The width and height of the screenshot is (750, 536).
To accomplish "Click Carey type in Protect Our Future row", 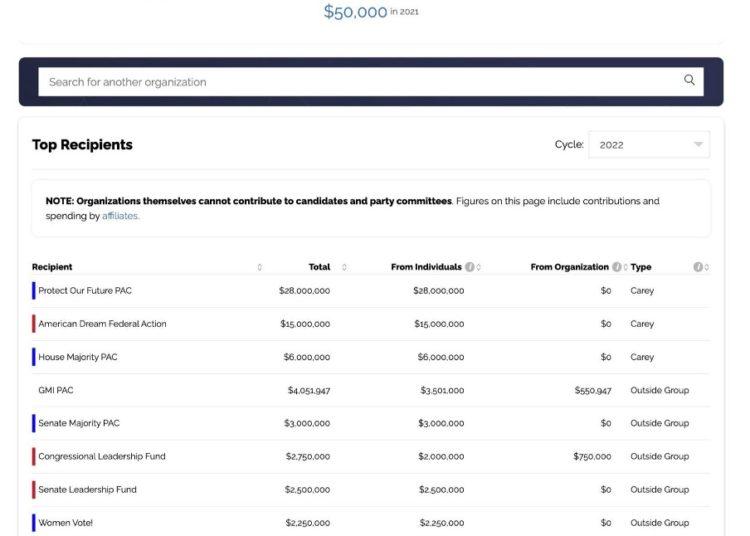I will pyautogui.click(x=642, y=291).
